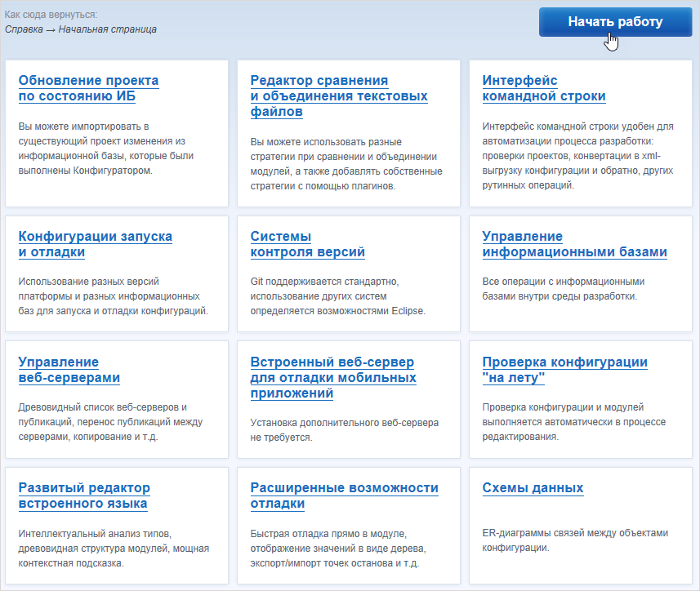Open the "Обновление проекта по состоянию ИБ" article
The image size is (700, 591).
pyautogui.click(x=87, y=88)
